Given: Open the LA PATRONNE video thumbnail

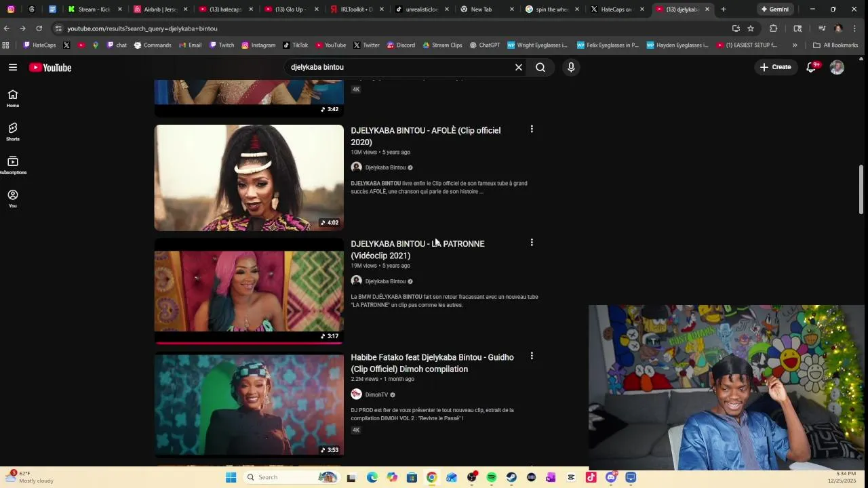Looking at the screenshot, I should (249, 291).
